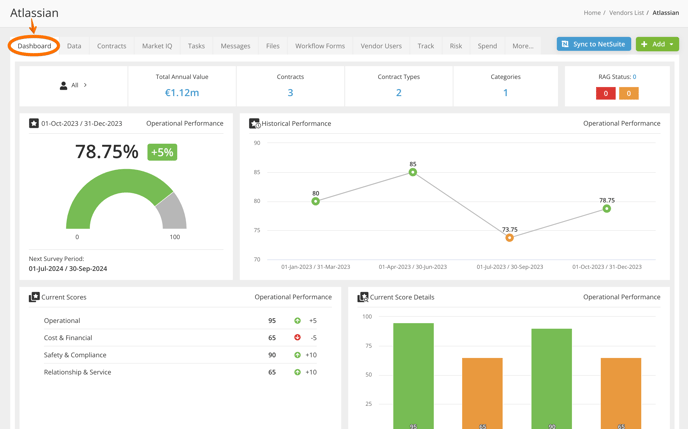688x429 pixels.
Task: Open the Contracts tab
Action: [x=111, y=46]
